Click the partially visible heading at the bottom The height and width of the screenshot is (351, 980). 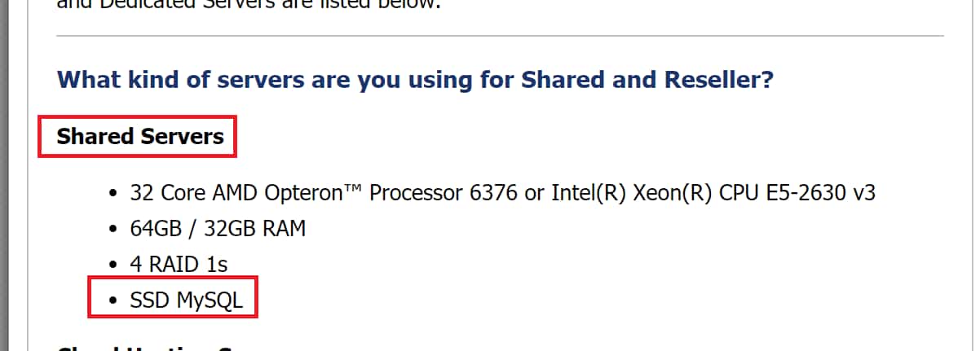click(x=139, y=347)
